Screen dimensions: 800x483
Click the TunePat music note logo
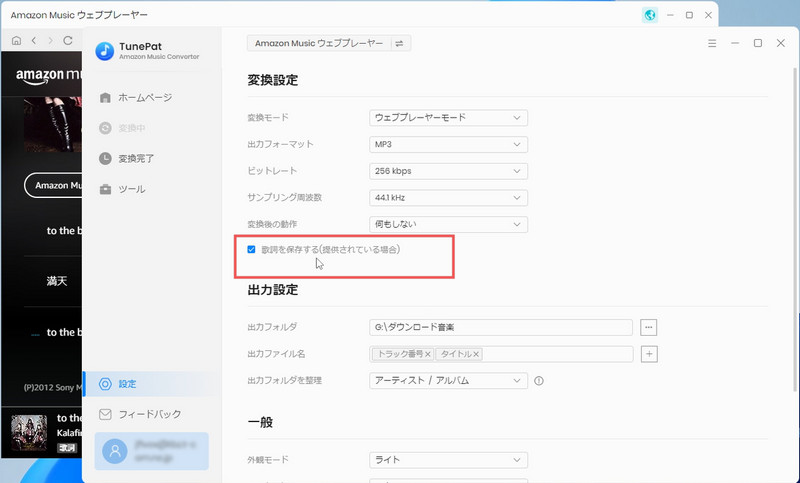coord(105,51)
